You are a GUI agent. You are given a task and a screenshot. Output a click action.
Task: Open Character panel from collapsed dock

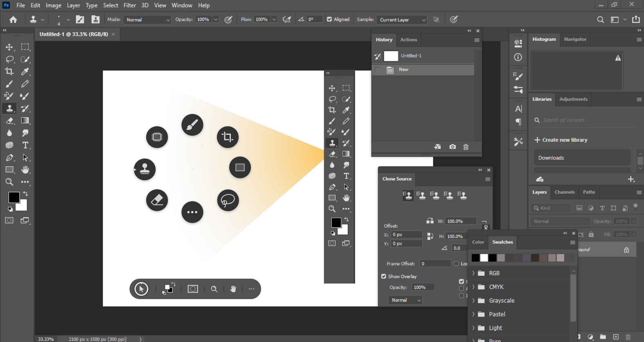pos(518,109)
